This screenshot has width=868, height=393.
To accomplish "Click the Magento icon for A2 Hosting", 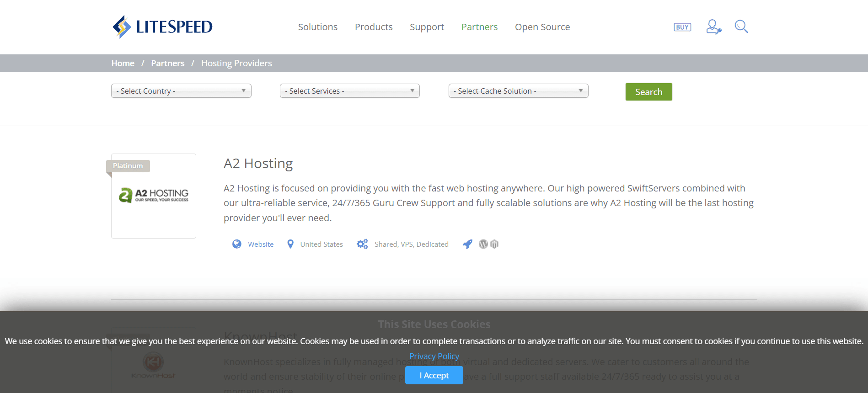I will tap(494, 244).
